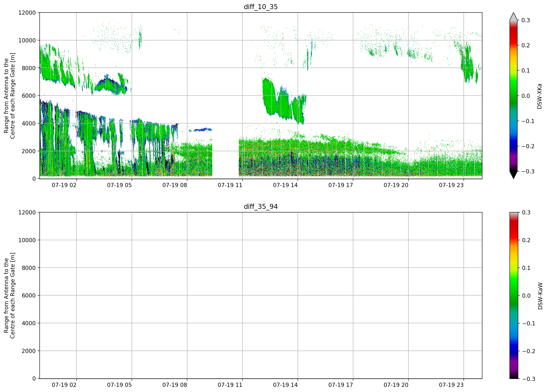
Task: Click the 12000 y-tick on diff_10_35 plot
Action: [x=27, y=12]
